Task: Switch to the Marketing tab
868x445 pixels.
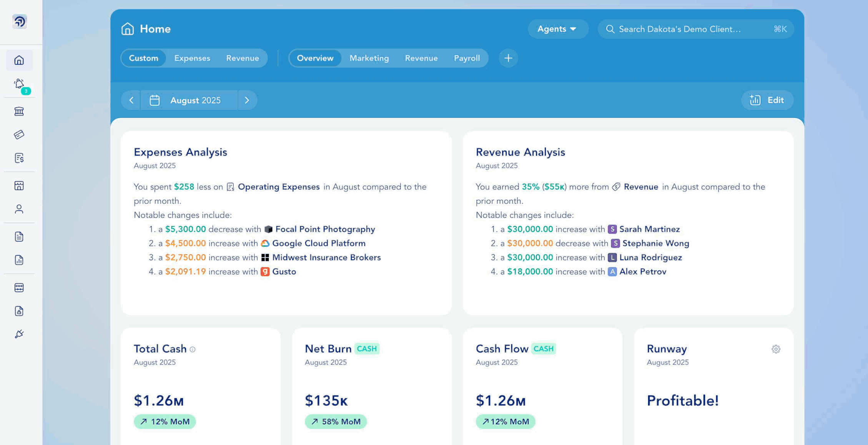Action: 369,58
